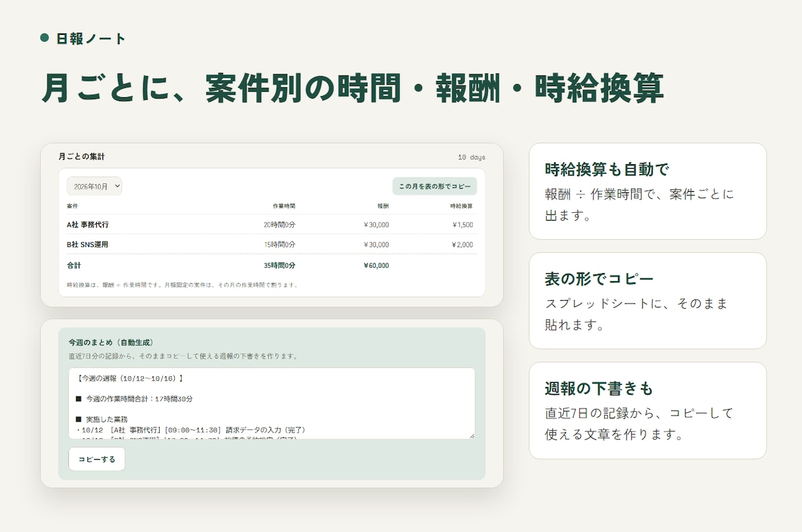
Task: Select the A社 事務代行 row label
Action: 87,225
